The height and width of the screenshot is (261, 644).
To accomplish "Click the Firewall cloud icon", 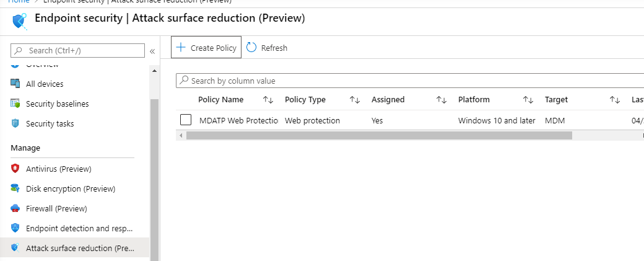I will 15,208.
